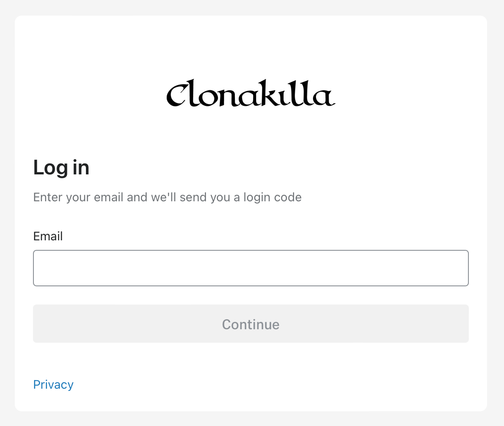
Task: Click the Privacy link below Continue
Action: point(53,385)
